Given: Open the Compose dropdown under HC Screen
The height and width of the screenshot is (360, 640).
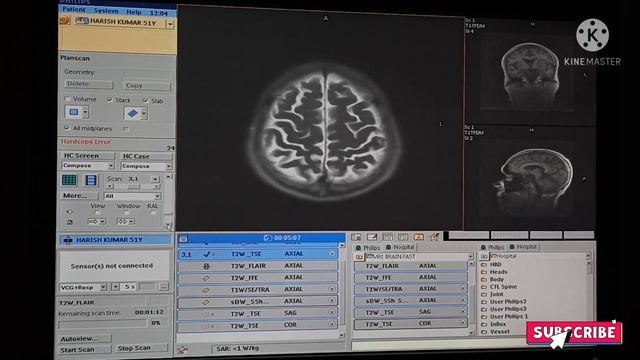Looking at the screenshot, I should (111, 166).
